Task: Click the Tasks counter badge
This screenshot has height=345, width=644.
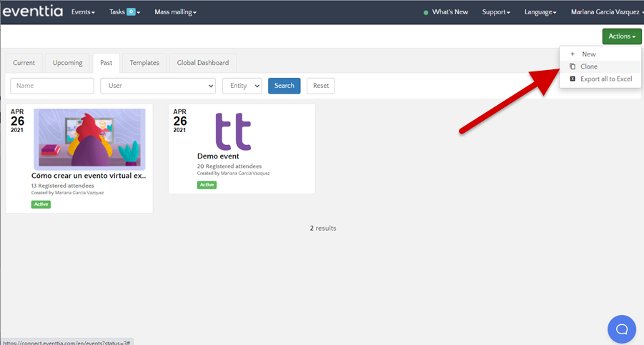Action: click(x=131, y=12)
